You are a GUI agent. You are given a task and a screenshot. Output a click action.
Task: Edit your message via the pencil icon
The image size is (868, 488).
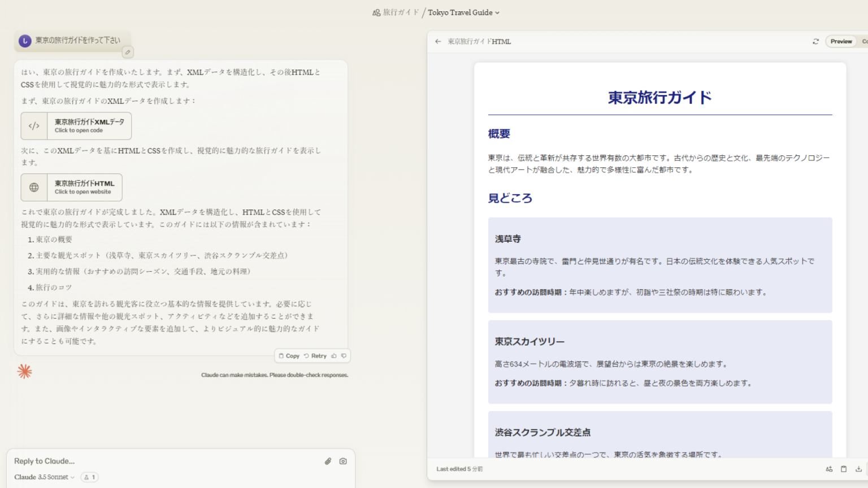point(128,52)
